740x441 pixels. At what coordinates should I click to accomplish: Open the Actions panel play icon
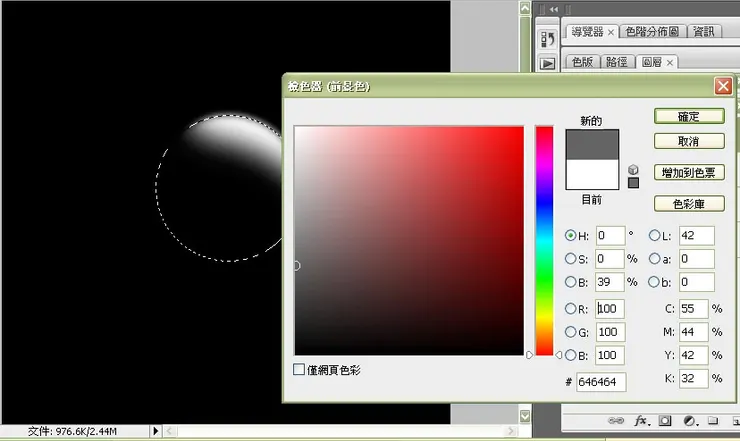(x=547, y=63)
